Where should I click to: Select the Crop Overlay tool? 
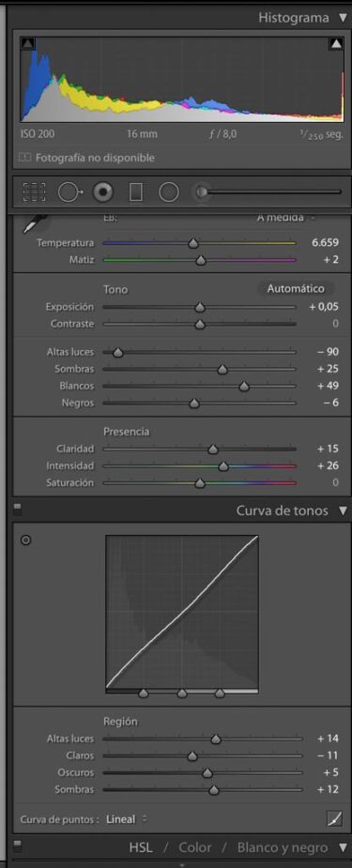click(35, 192)
